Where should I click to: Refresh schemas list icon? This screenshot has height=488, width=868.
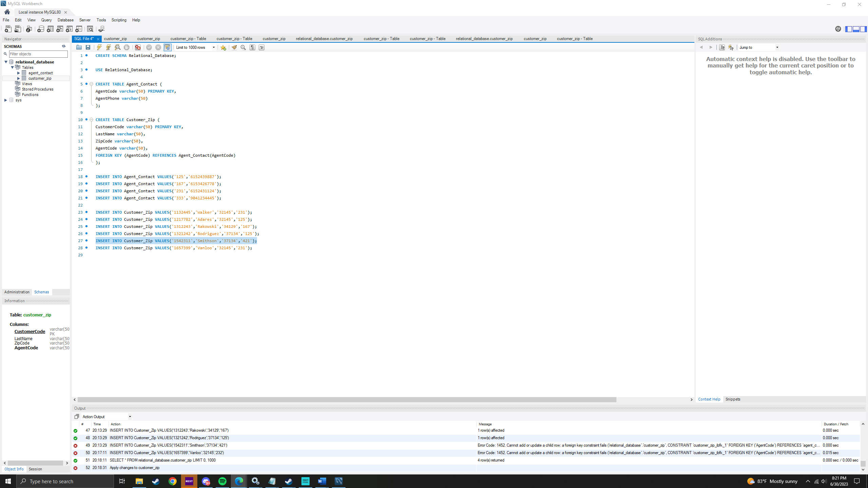[64, 46]
